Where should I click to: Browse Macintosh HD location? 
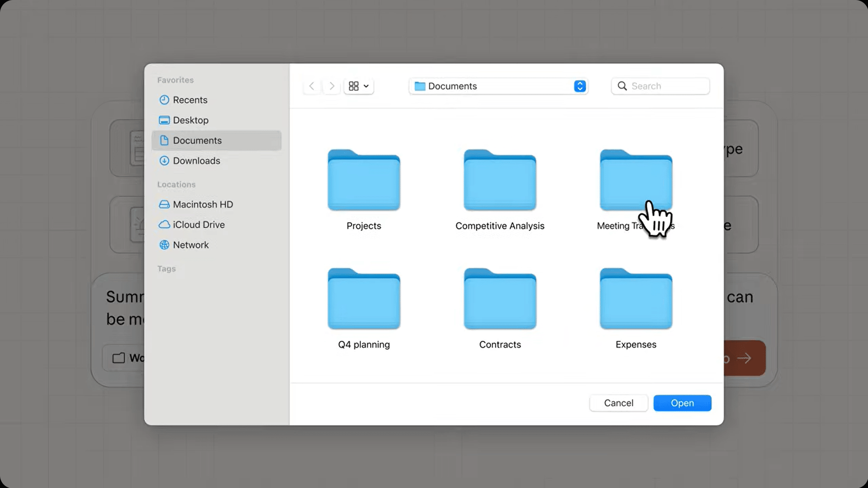click(203, 204)
